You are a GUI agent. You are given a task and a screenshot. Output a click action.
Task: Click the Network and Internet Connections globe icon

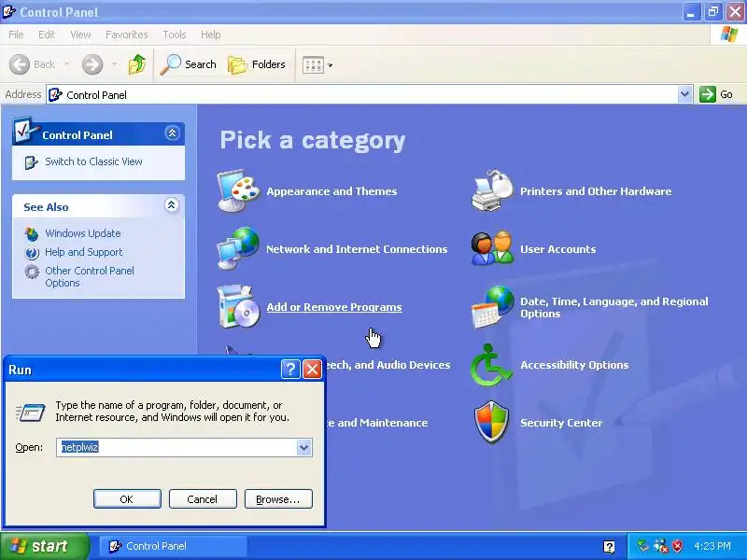tap(238, 248)
